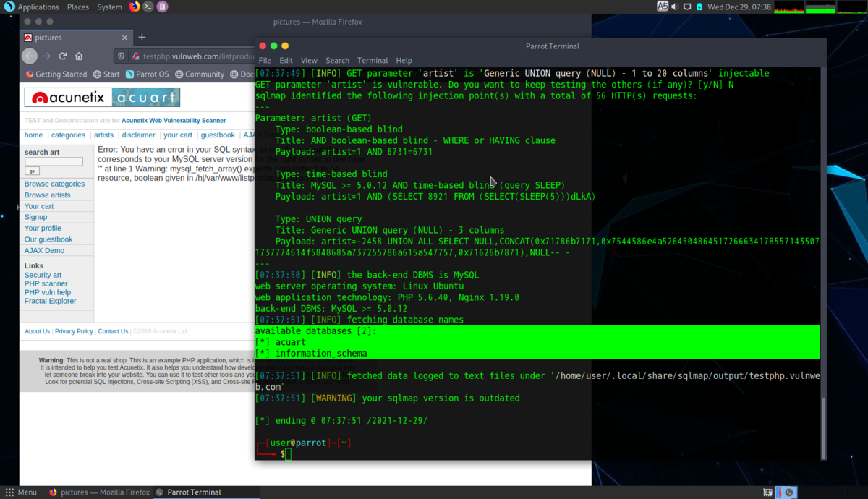Open the keyboard layout indicator in tray
868x499 pixels.
point(663,7)
